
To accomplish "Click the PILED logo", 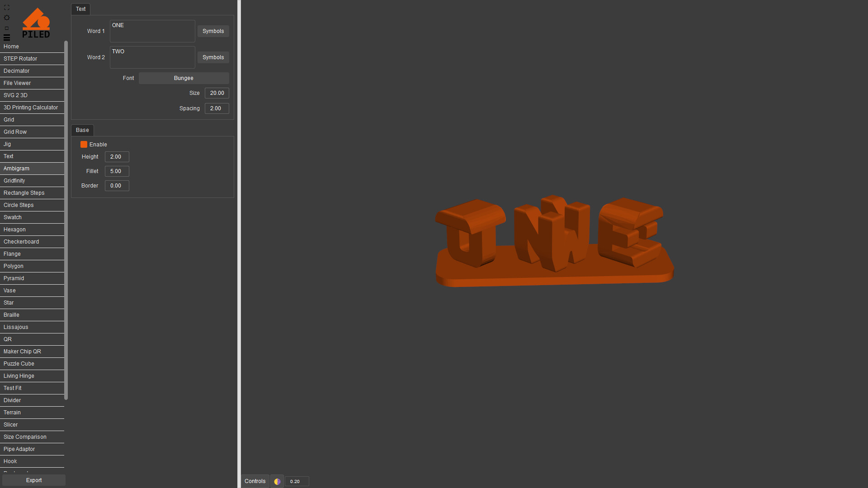I will pos(36,23).
